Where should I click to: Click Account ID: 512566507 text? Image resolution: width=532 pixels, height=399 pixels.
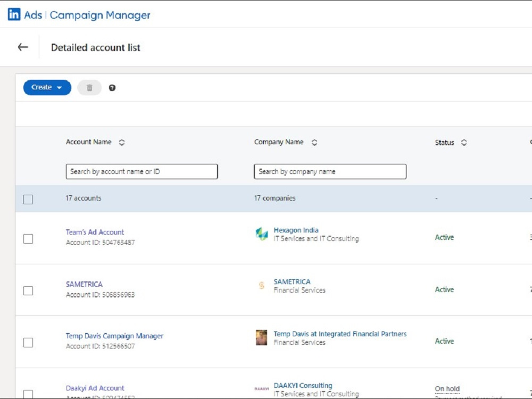tap(100, 346)
